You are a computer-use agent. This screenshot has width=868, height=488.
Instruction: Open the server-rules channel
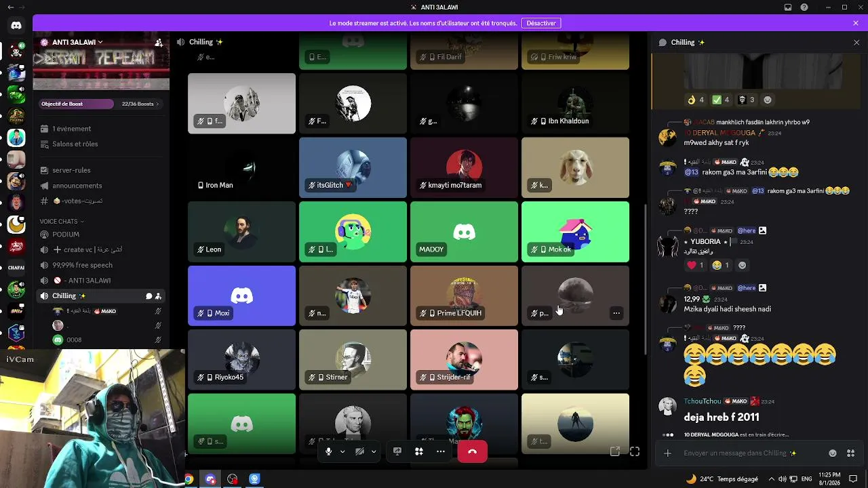point(101,170)
